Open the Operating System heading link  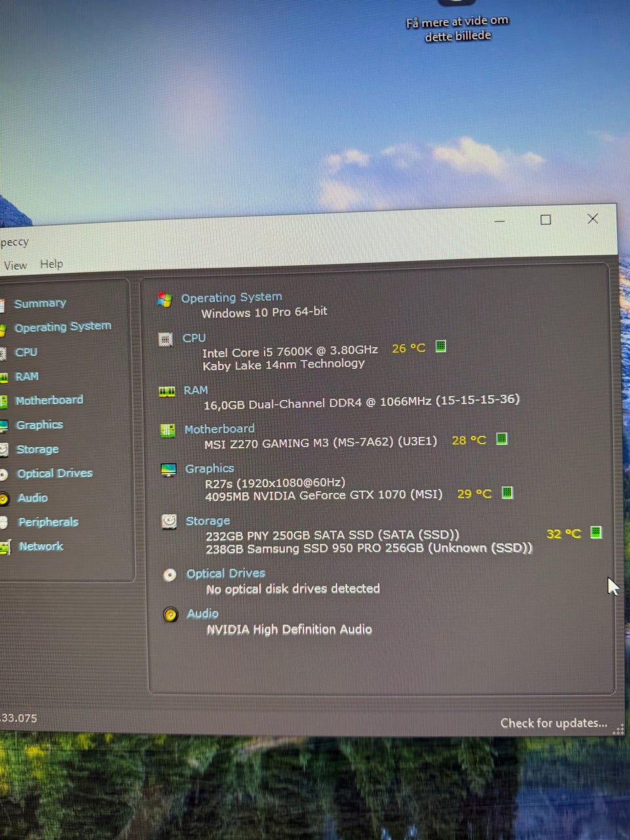[232, 297]
